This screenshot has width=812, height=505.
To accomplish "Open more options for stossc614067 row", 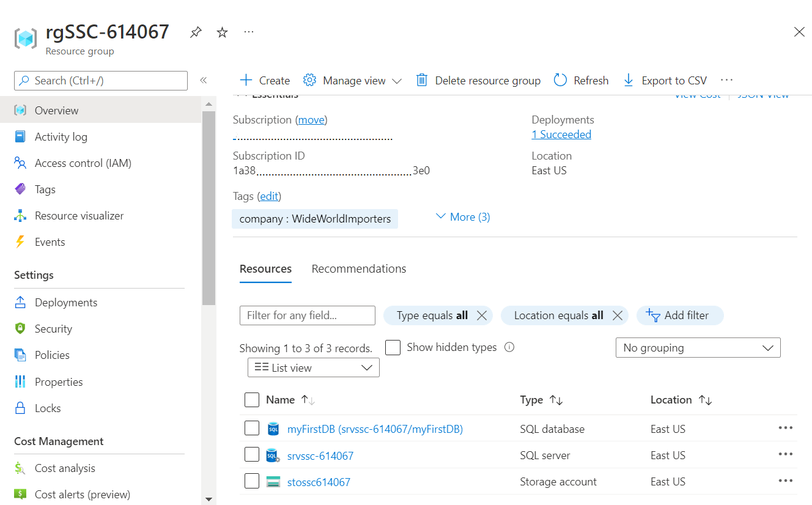I will point(785,481).
